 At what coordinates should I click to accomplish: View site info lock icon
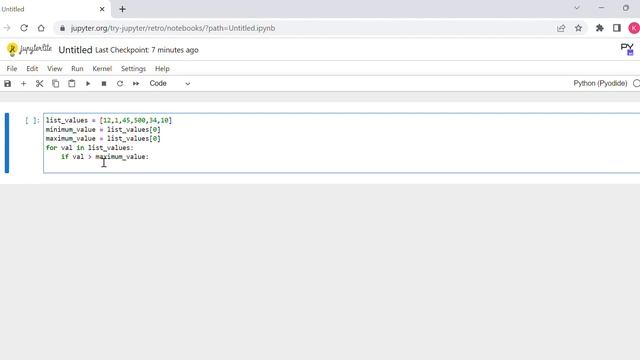coord(62,28)
